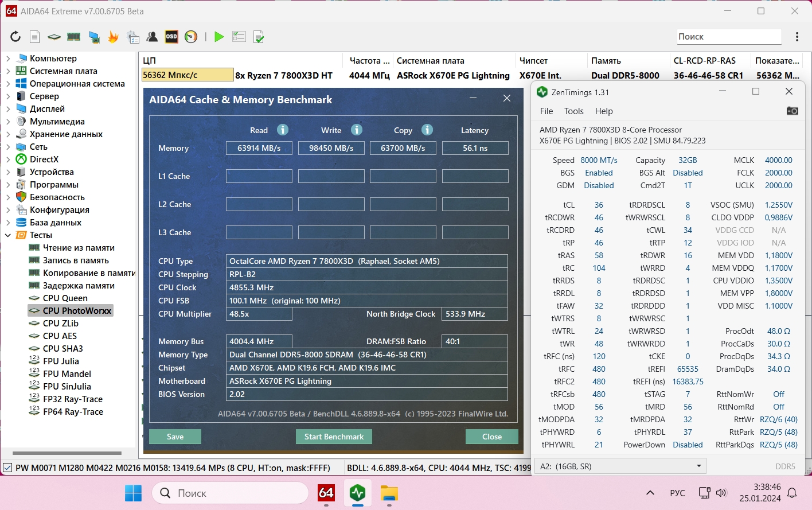Open the gear checklist preferences icon
The width and height of the screenshot is (812, 510).
(x=133, y=37)
